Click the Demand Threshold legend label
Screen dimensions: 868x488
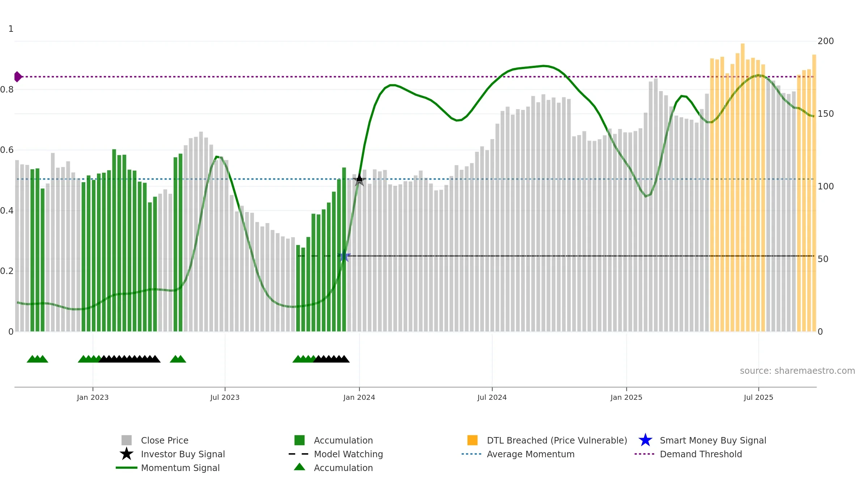701,454
